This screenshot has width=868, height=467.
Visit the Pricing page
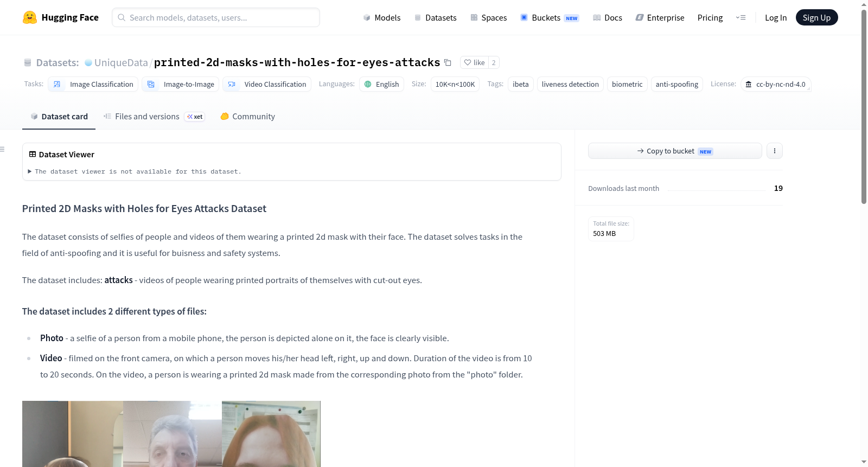710,17
